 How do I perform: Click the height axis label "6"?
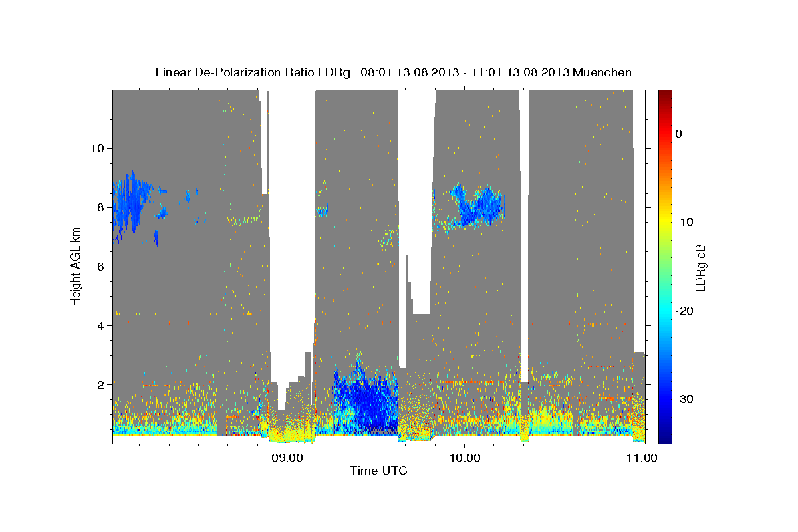99,267
